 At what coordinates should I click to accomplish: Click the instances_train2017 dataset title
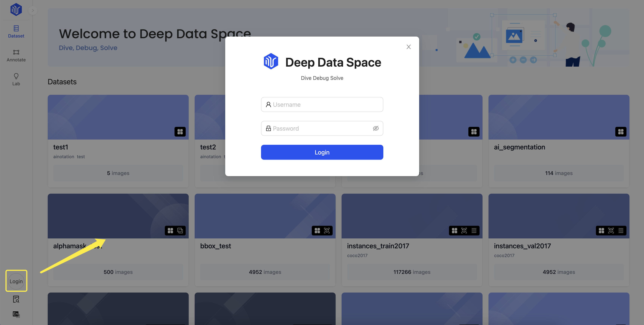click(x=378, y=246)
